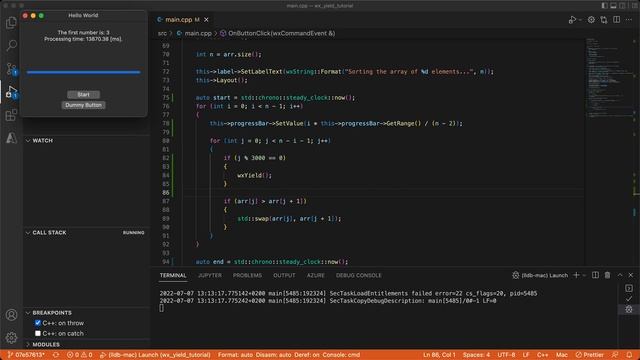This screenshot has height=360, width=640.
Task: Close the main.cpp editor tab
Action: tap(206, 20)
